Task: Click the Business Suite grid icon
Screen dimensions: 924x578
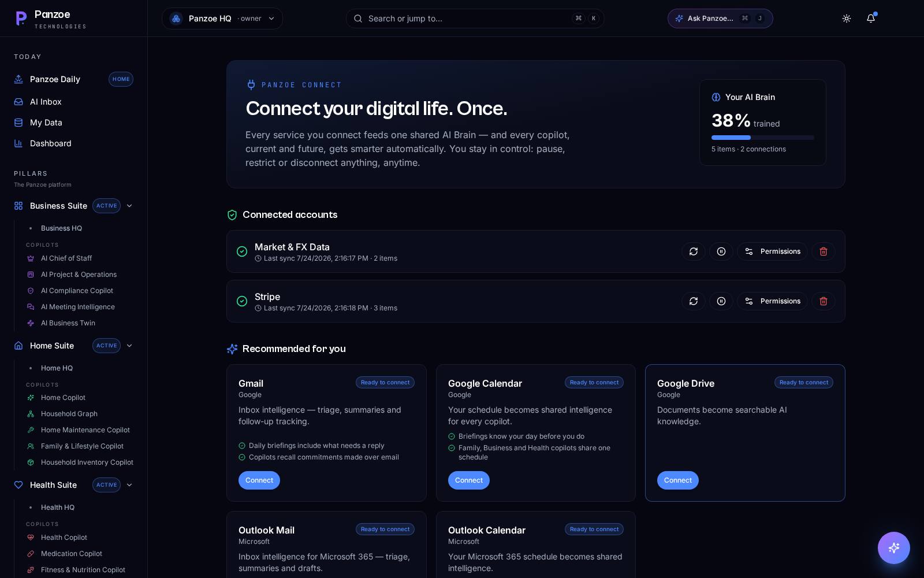Action: (x=18, y=206)
